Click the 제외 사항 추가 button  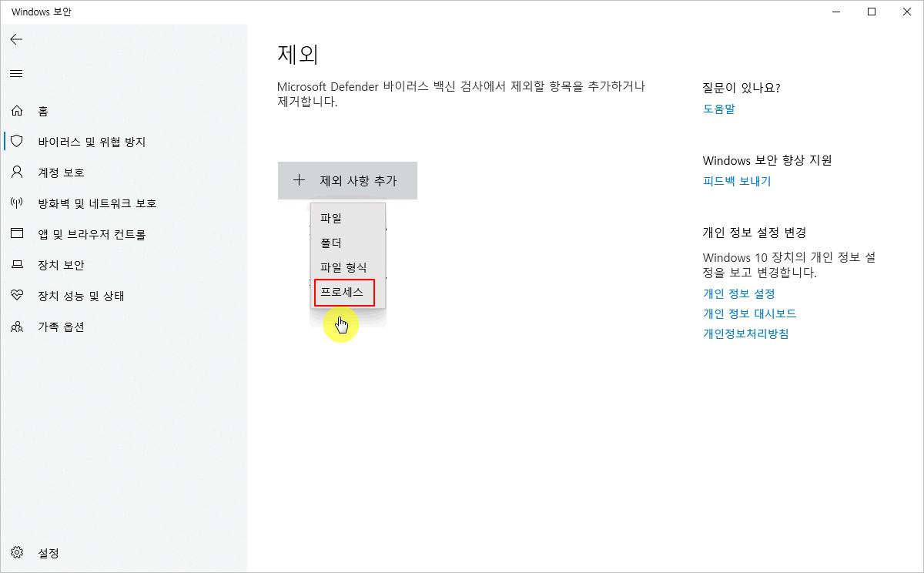(347, 181)
